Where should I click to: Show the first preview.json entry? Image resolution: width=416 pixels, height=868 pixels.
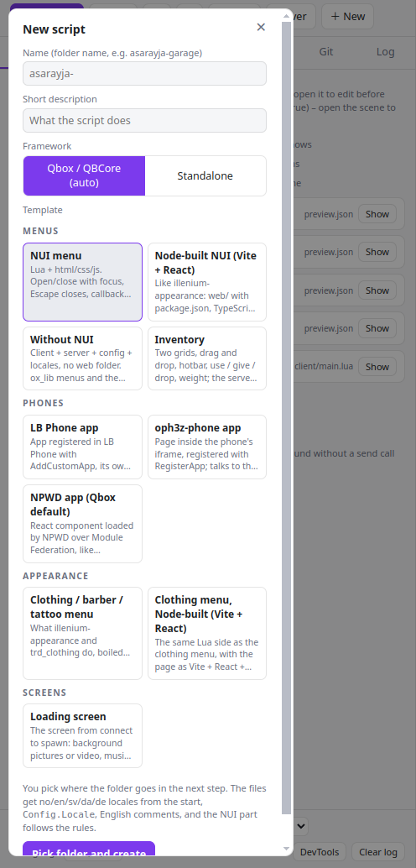[377, 214]
